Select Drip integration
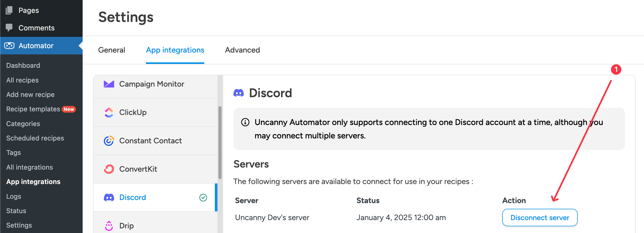Screen dimensions: 644x233 tap(155, 223)
